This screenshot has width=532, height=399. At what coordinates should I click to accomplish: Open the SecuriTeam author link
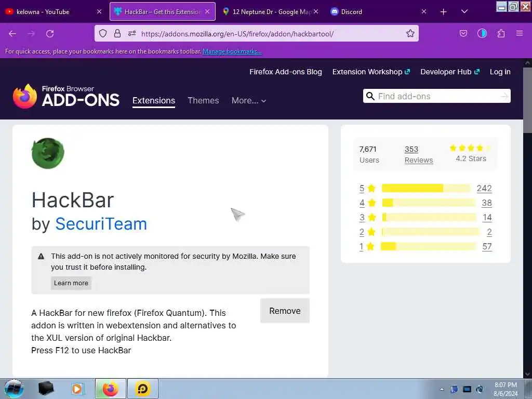point(101,224)
